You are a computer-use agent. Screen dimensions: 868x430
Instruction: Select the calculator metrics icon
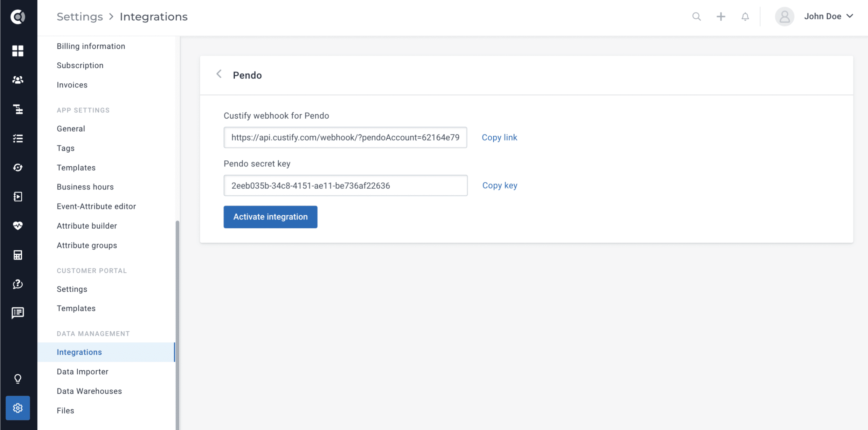18,255
